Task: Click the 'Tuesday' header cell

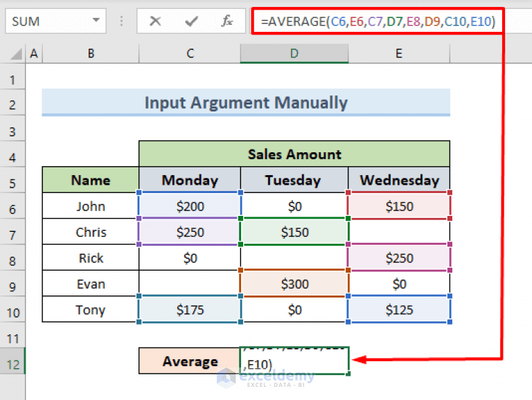Action: [294, 180]
